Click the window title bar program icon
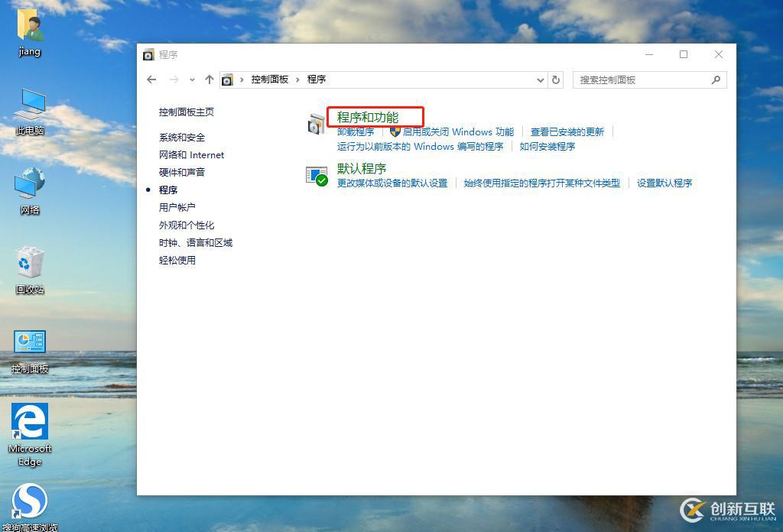The image size is (783, 532). point(148,54)
